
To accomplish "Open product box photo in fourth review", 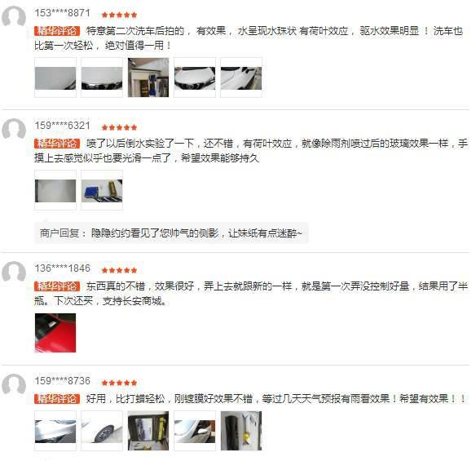I will pyautogui.click(x=148, y=431).
